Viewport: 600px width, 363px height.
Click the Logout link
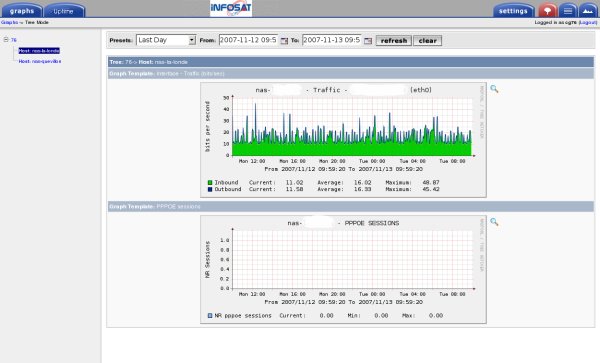588,23
